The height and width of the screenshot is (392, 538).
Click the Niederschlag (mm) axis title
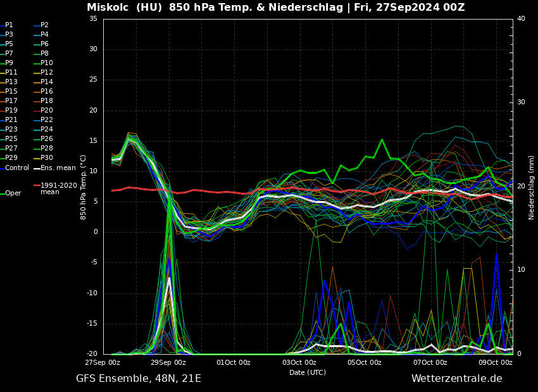tap(532, 187)
